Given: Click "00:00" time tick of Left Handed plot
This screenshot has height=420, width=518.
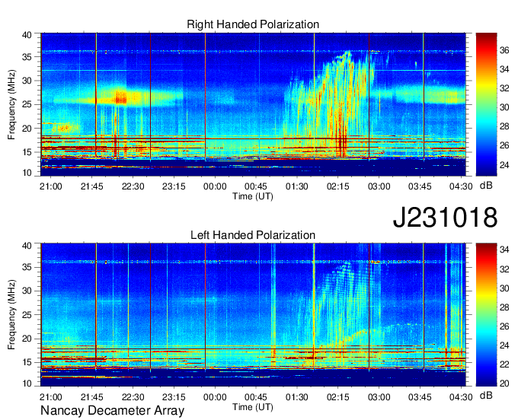Looking at the screenshot, I should (x=215, y=397).
